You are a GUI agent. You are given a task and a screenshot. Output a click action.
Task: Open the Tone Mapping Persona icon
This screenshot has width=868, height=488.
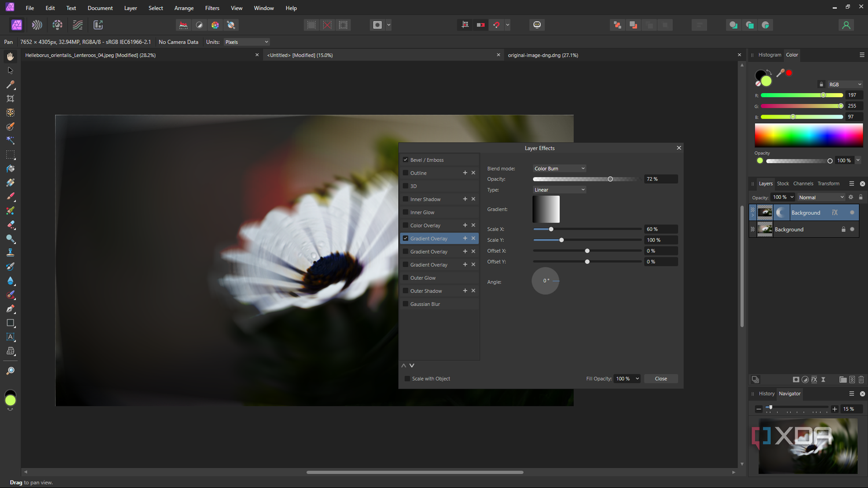[78, 25]
